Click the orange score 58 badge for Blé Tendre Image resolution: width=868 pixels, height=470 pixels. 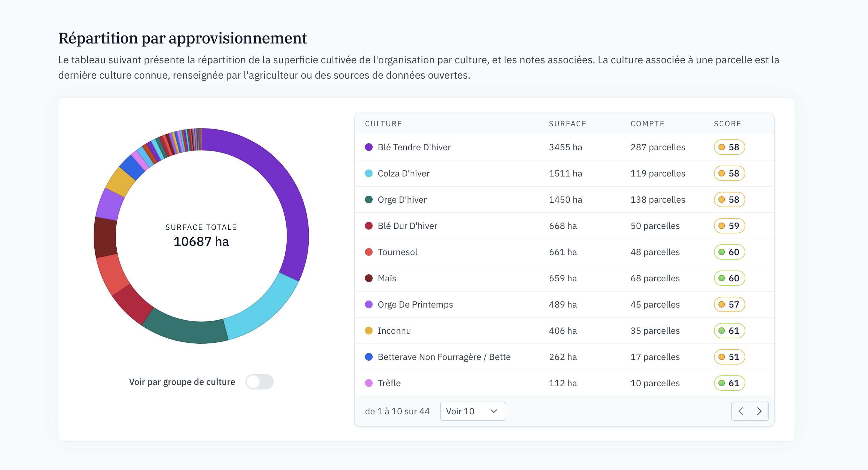[x=729, y=147]
